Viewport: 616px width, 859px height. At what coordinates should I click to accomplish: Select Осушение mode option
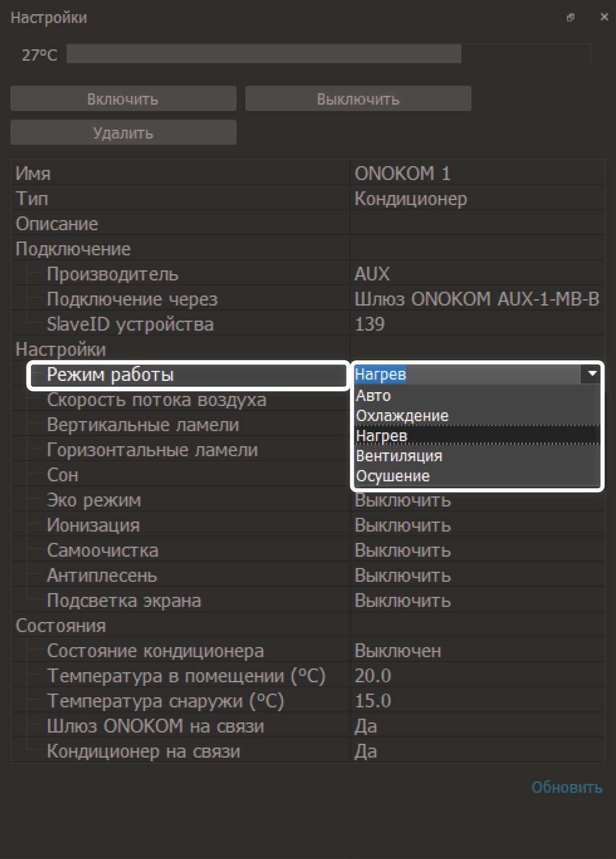pyautogui.click(x=393, y=476)
